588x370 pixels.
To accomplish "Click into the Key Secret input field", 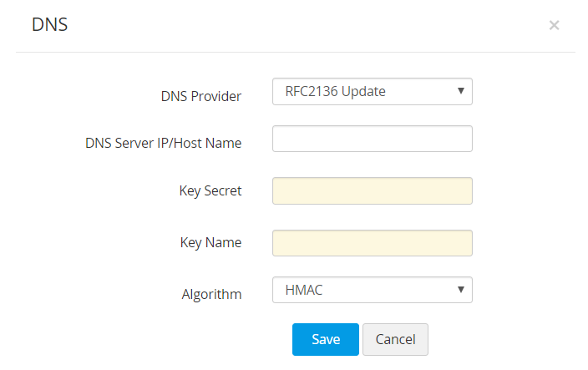I will [372, 190].
